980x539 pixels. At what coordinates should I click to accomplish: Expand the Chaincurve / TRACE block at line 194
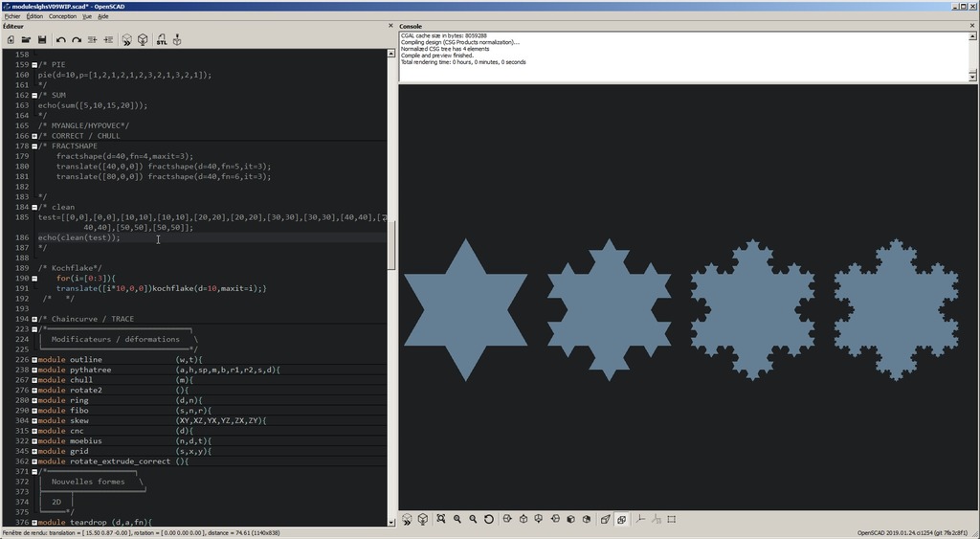point(34,319)
